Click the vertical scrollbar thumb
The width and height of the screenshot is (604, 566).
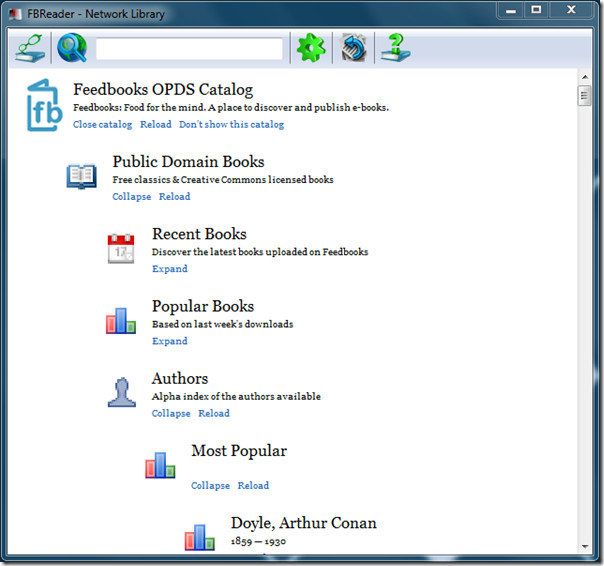coord(584,96)
